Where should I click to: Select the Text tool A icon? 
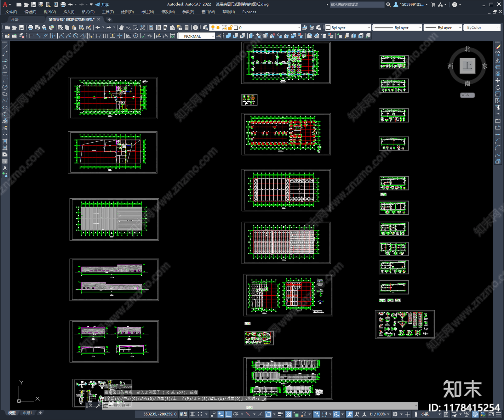click(5, 168)
